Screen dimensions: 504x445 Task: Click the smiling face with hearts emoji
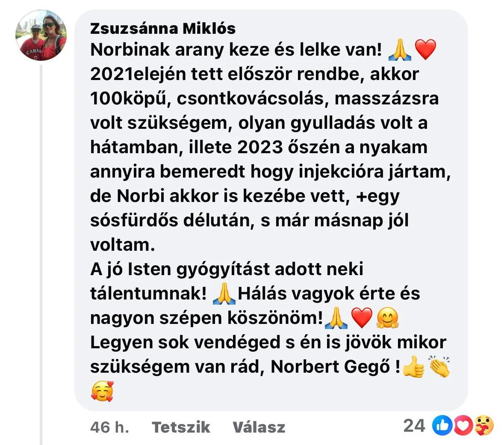103,391
